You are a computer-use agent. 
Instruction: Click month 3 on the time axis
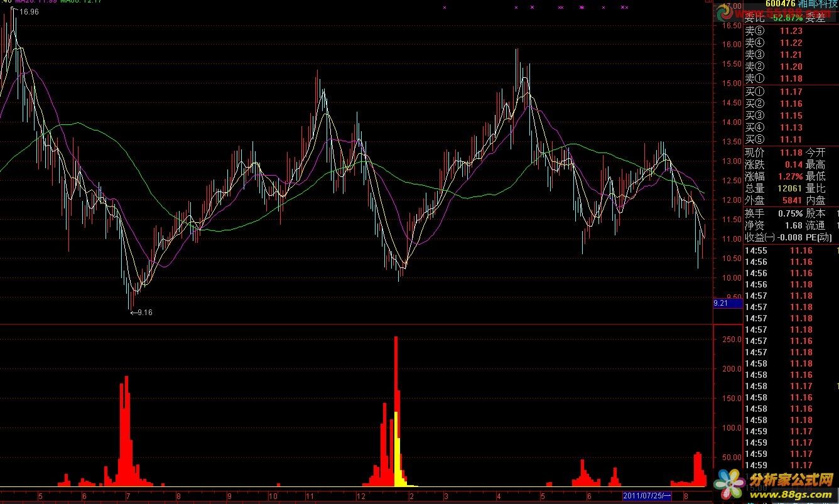(445, 496)
